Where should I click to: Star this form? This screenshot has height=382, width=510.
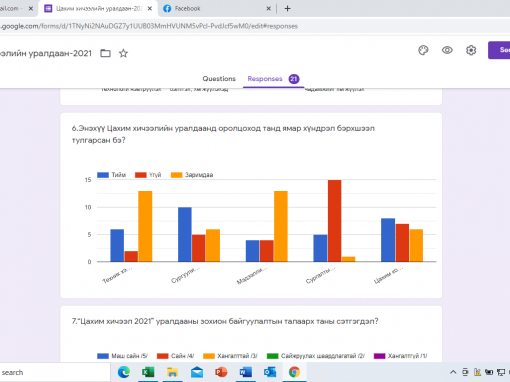tap(123, 53)
